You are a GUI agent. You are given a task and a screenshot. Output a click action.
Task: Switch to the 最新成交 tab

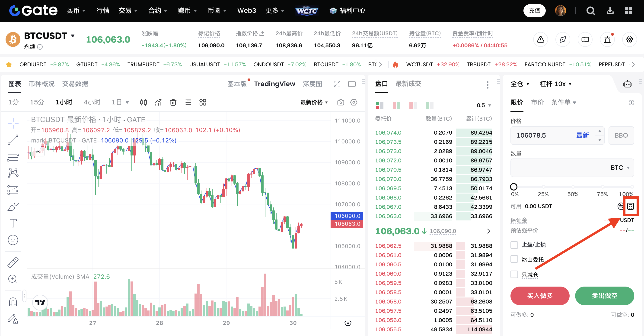[x=408, y=84]
